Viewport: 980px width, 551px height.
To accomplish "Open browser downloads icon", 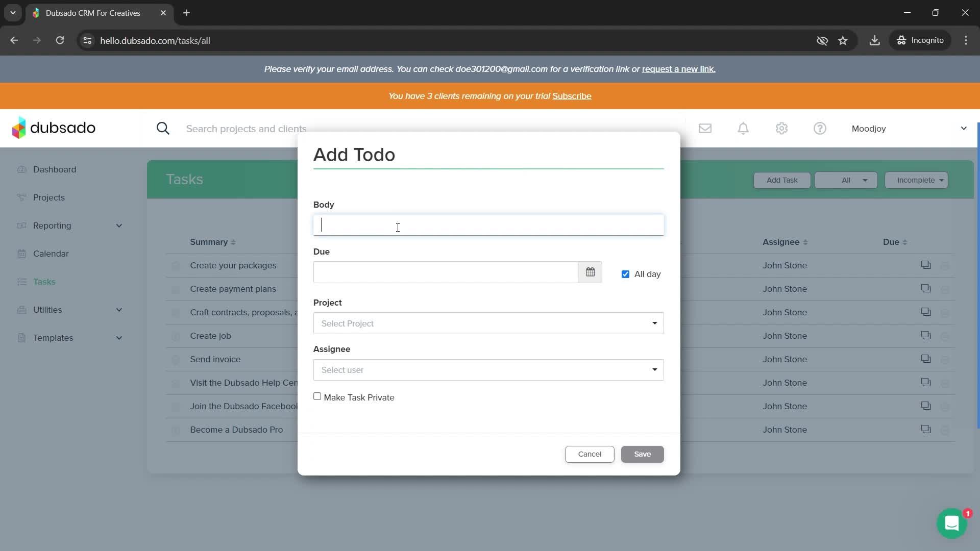I will (x=874, y=40).
